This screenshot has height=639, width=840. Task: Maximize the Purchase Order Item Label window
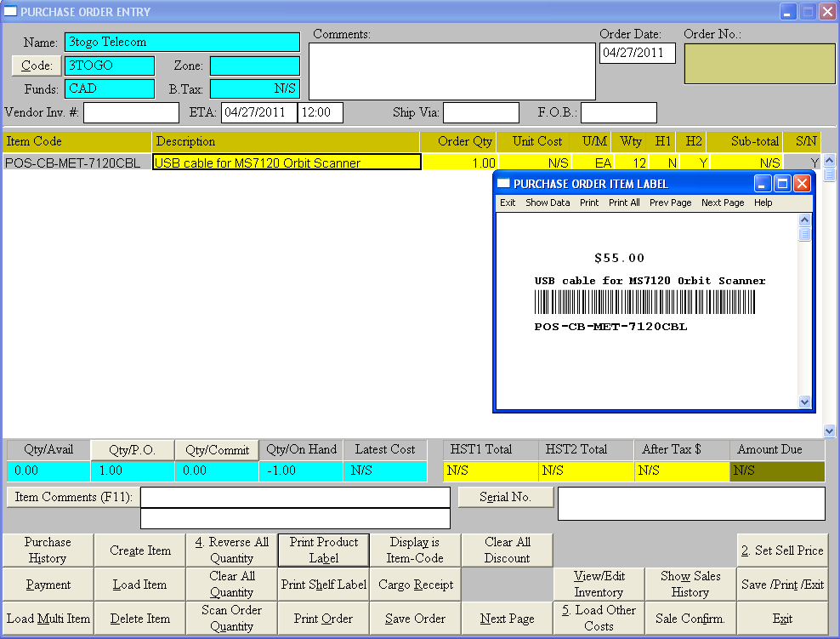(782, 184)
